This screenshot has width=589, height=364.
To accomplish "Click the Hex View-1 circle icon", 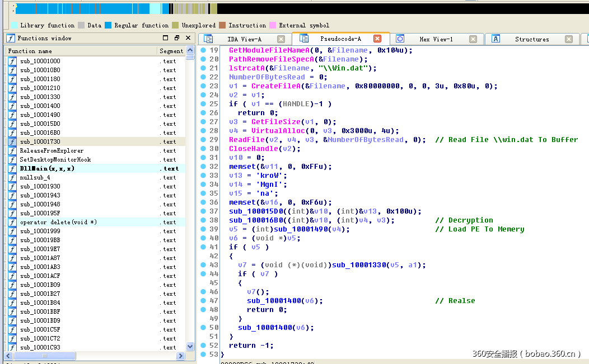I will click(x=399, y=39).
